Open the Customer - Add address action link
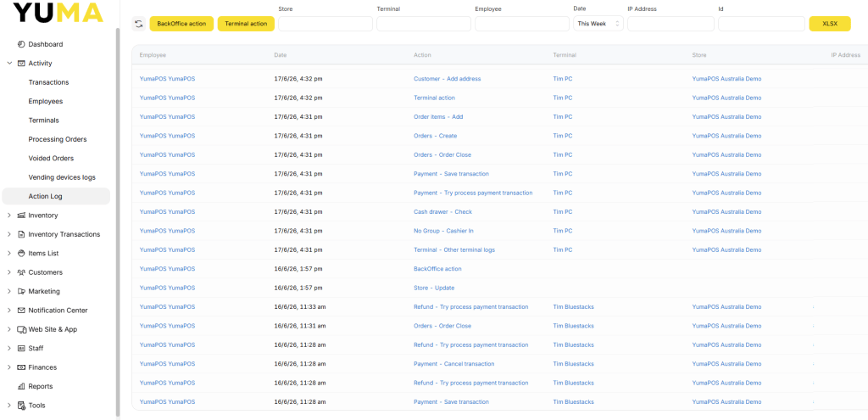The height and width of the screenshot is (420, 868). 448,79
